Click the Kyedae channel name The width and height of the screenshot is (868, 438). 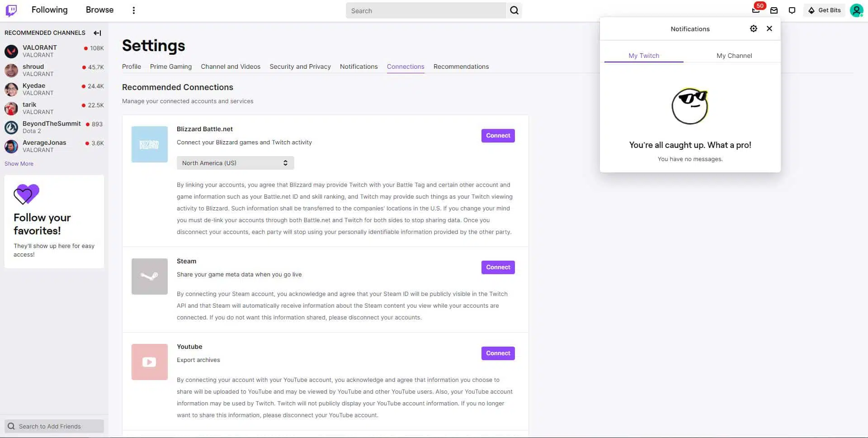point(34,86)
